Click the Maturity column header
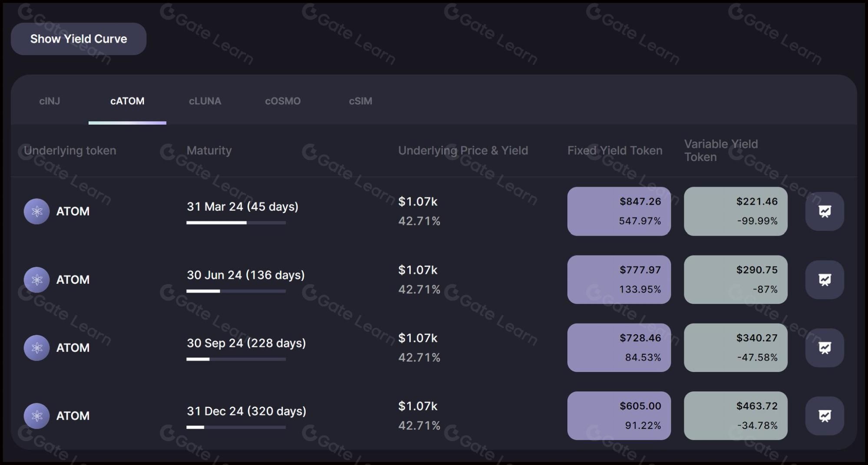Viewport: 868px width, 465px height. point(209,151)
